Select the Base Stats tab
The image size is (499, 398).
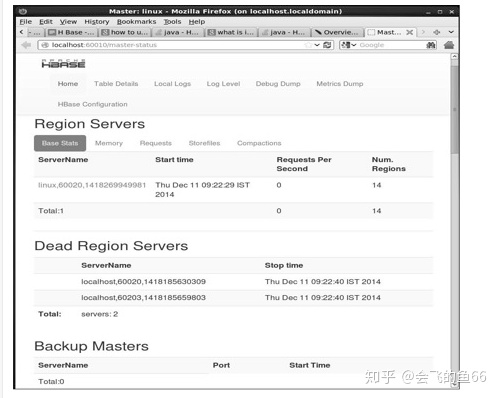(60, 143)
